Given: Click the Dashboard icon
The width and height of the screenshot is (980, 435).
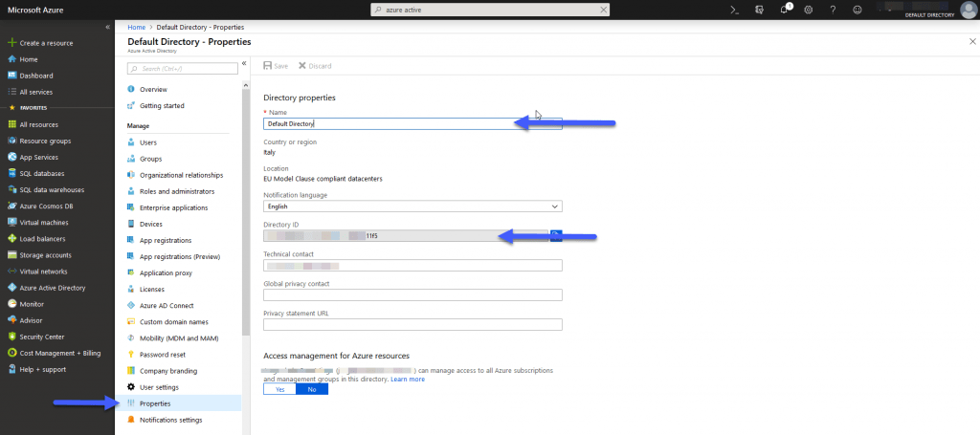Looking at the screenshot, I should pos(11,76).
